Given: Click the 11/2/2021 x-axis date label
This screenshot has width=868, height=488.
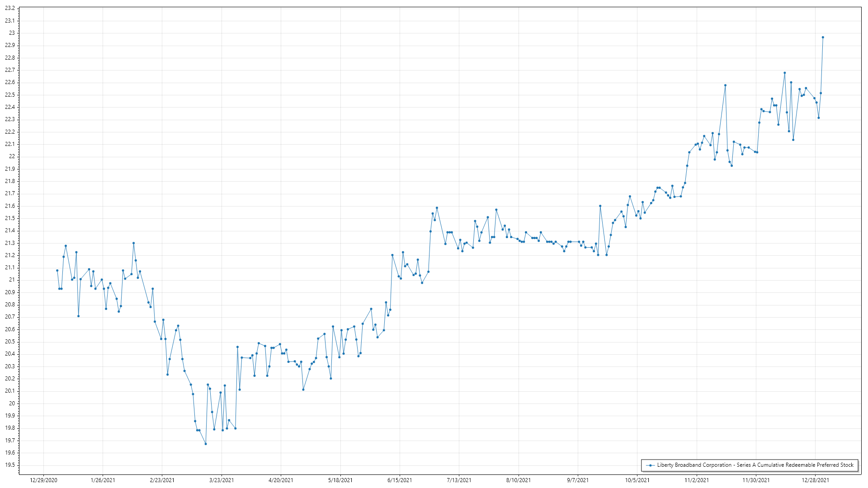Looking at the screenshot, I should (x=697, y=480).
